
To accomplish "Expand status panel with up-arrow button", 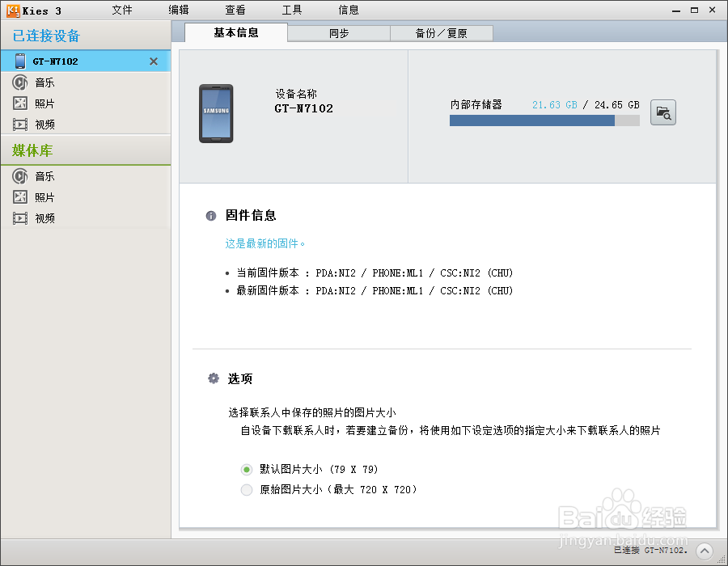I will [705, 551].
